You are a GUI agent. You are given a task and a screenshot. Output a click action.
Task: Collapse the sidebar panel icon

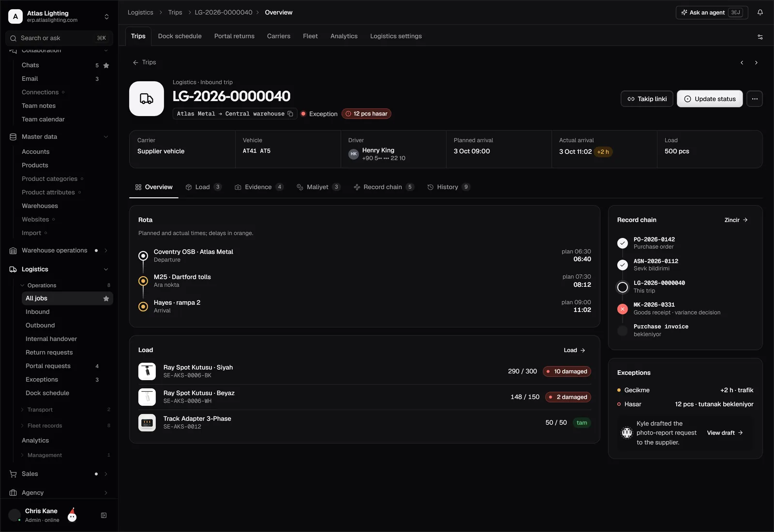click(x=104, y=516)
